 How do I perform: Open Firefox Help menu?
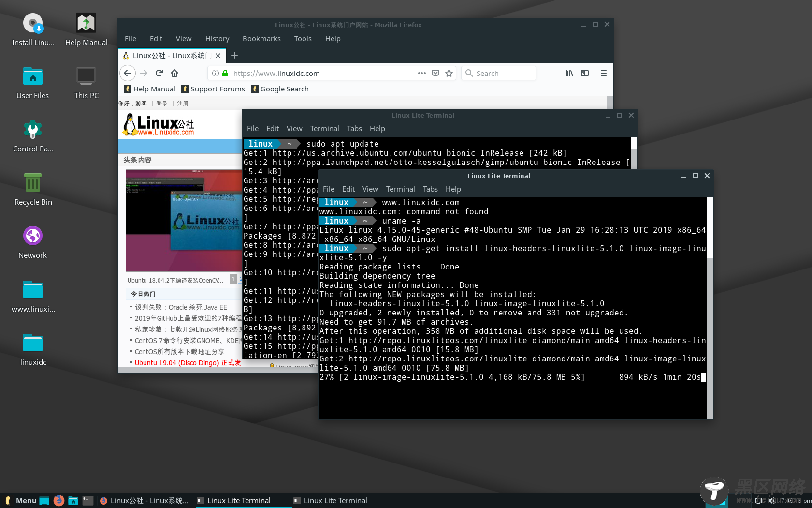coord(333,39)
